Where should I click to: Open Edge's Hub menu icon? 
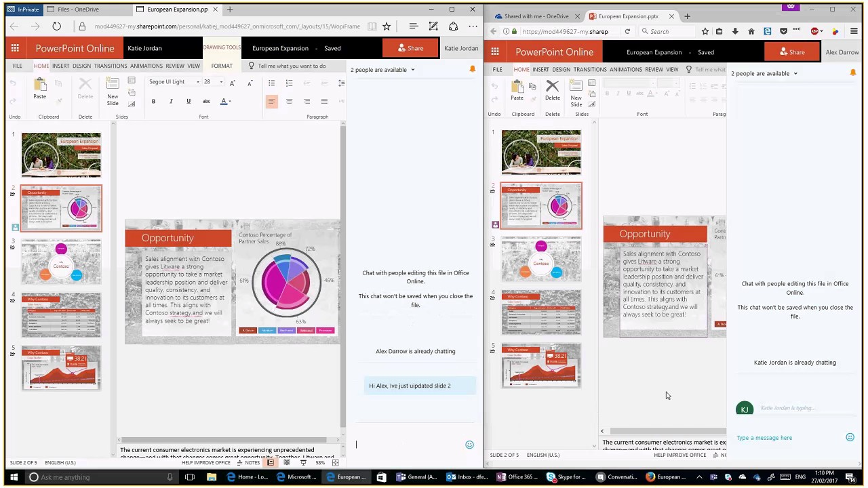[414, 26]
